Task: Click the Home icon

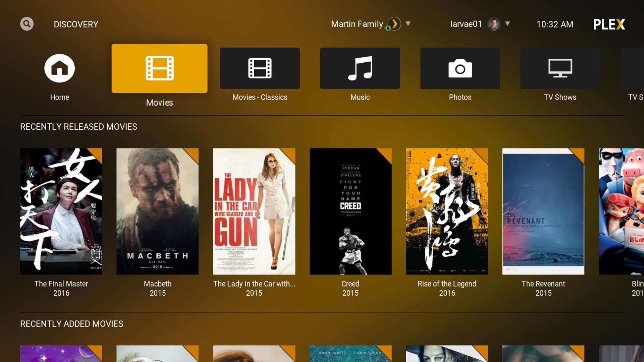Action: coord(59,68)
